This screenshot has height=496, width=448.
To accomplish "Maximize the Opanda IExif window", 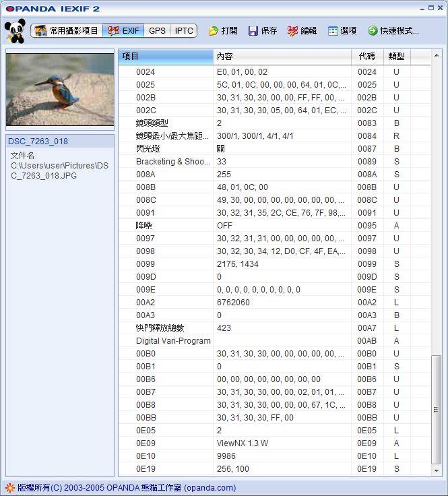I will click(431, 8).
